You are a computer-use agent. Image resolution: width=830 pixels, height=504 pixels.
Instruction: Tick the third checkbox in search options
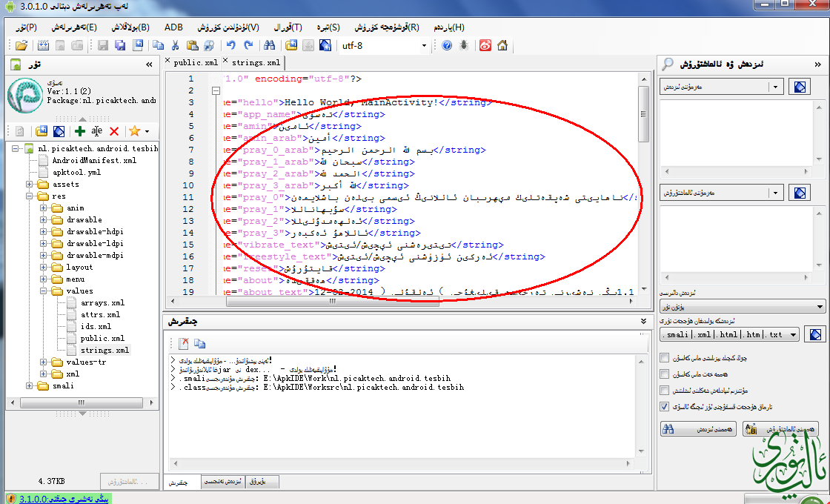coord(664,391)
